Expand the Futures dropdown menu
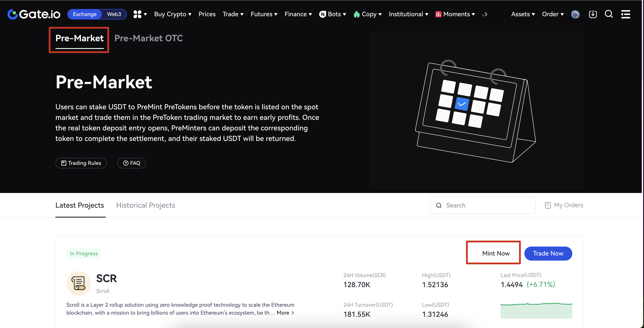 point(264,14)
